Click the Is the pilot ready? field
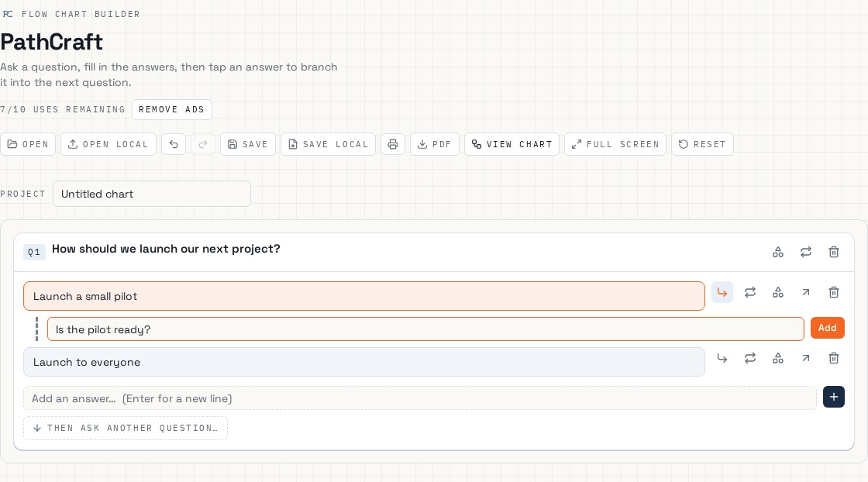The height and width of the screenshot is (482, 868). (x=425, y=329)
